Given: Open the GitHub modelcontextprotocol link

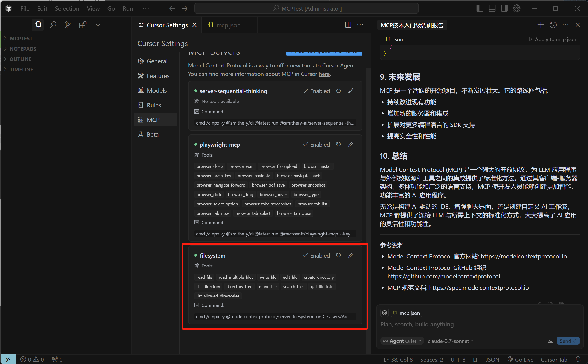Looking at the screenshot, I should (444, 276).
